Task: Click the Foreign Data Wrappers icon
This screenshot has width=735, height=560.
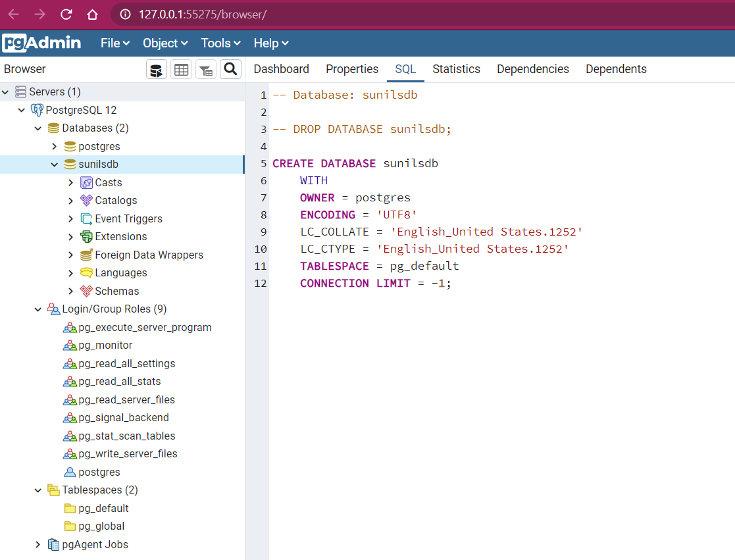Action: pyautogui.click(x=86, y=255)
